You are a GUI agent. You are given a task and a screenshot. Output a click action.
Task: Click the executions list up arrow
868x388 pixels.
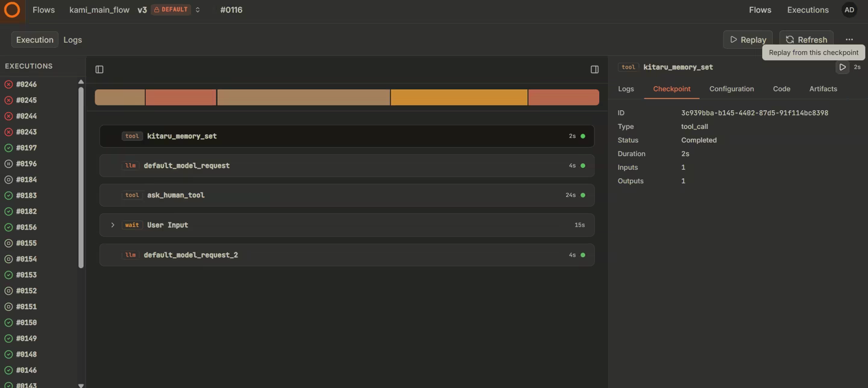pos(81,82)
